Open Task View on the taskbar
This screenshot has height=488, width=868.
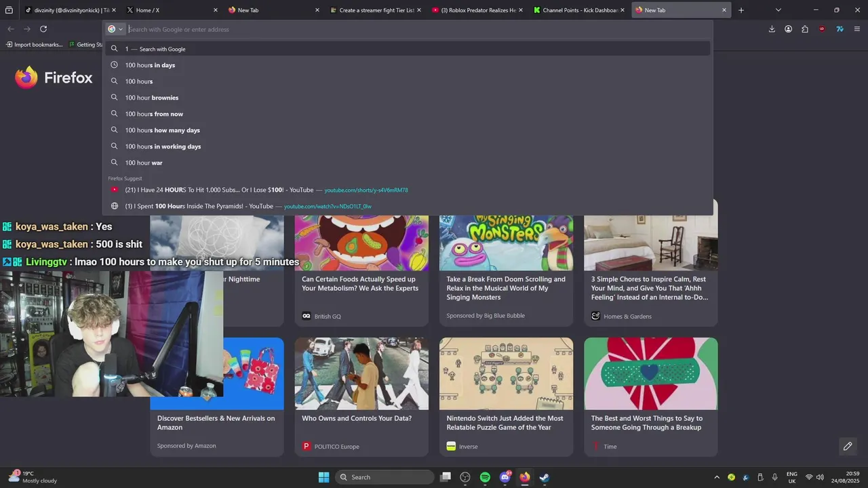(x=446, y=477)
